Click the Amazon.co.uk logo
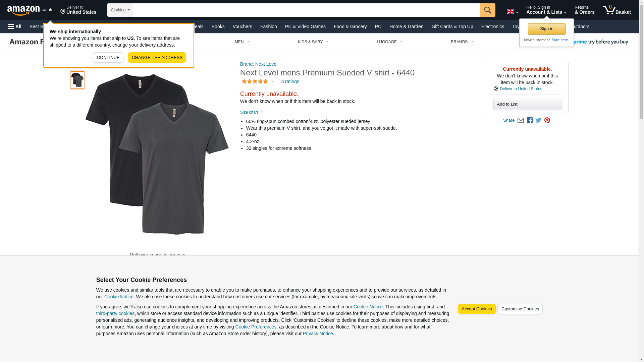 (30, 10)
